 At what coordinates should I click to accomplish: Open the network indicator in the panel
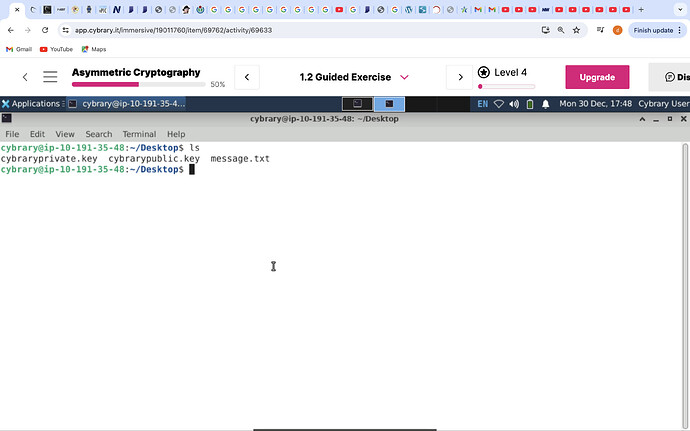pyautogui.click(x=499, y=103)
